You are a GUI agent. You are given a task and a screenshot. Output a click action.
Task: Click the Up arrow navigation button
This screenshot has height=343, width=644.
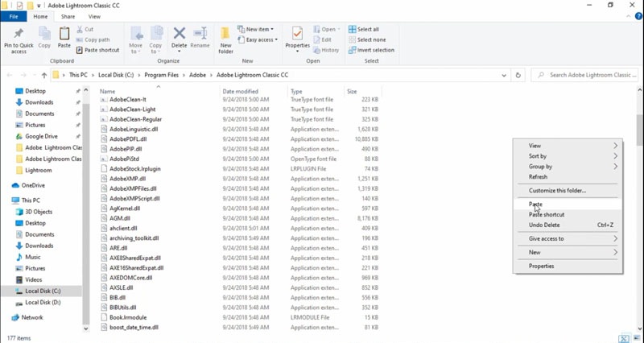coord(44,75)
